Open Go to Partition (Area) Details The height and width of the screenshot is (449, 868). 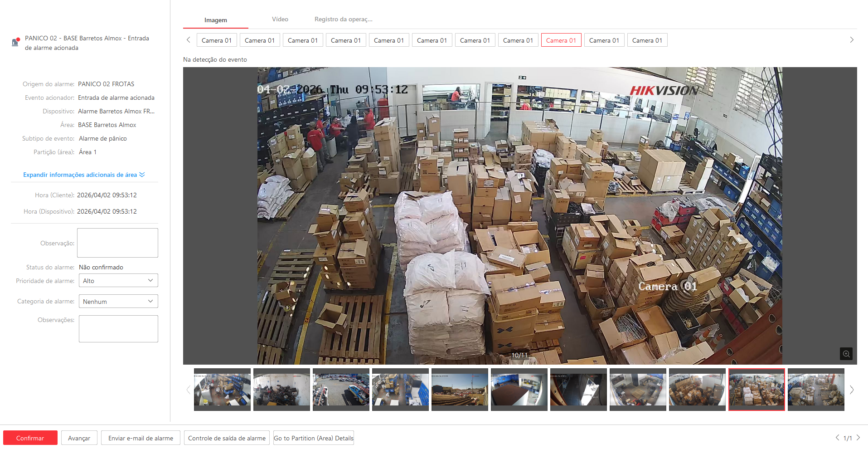pos(313,438)
